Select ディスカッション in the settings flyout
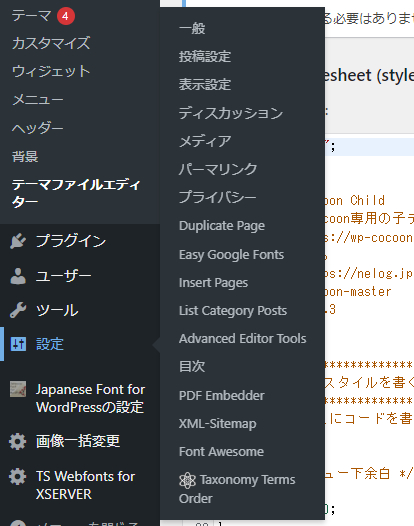This screenshot has width=414, height=526. pos(231,113)
